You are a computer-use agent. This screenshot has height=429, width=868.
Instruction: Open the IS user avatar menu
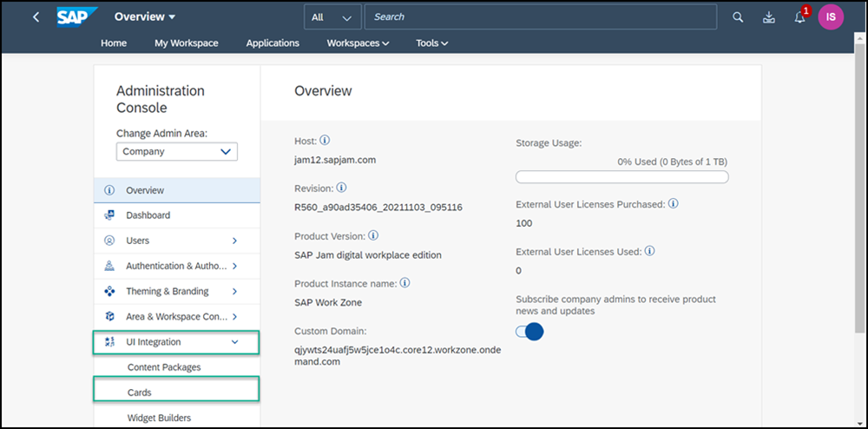click(x=831, y=17)
